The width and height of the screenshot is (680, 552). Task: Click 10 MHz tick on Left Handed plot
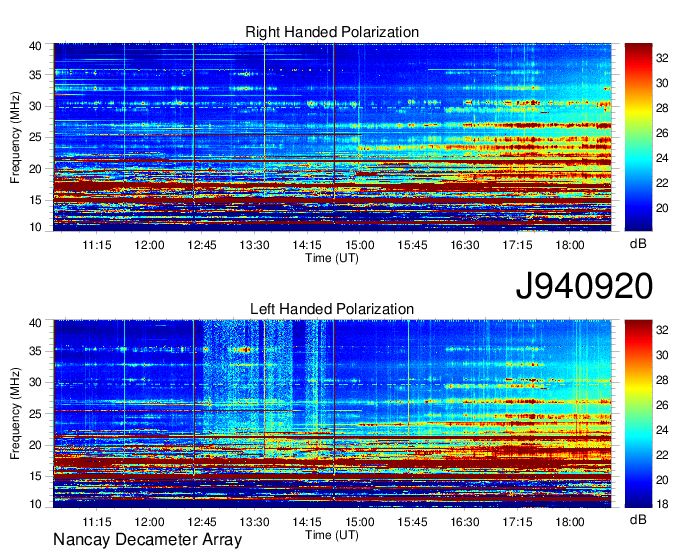pos(35,504)
